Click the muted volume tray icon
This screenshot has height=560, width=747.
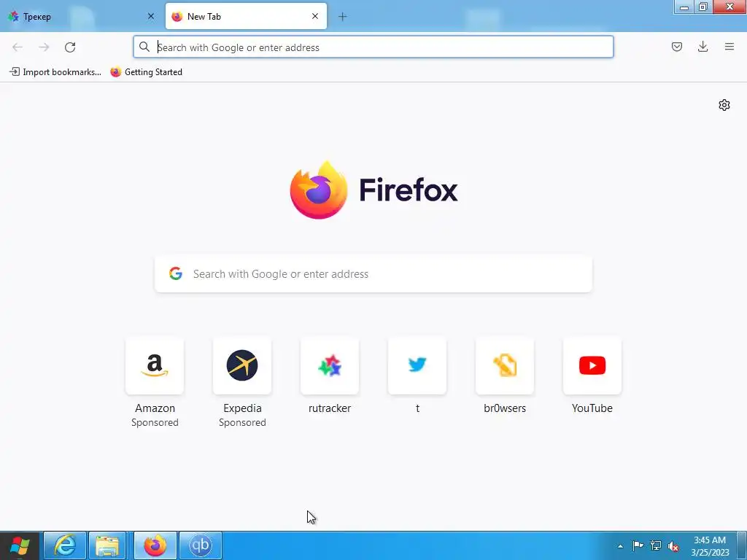pos(673,545)
